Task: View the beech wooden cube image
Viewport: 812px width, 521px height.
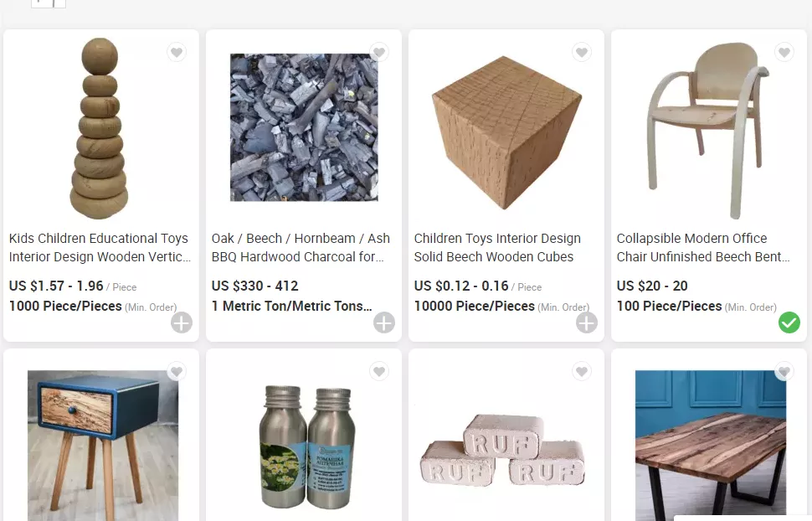Action: click(x=506, y=132)
